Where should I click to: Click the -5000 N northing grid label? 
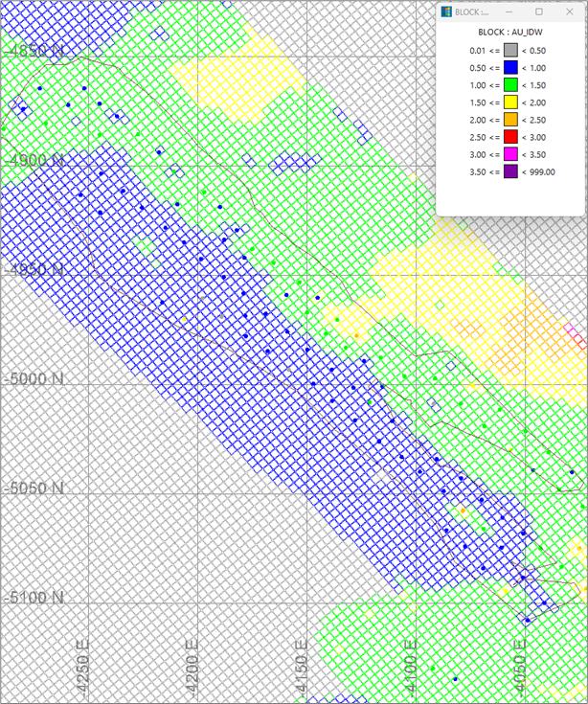[35, 379]
